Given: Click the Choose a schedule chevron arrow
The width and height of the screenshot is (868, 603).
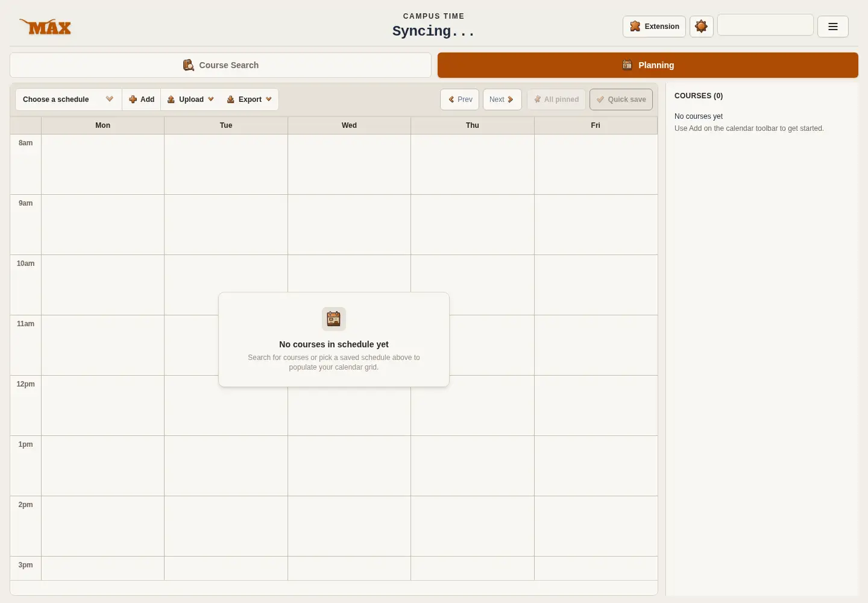Looking at the screenshot, I should click(109, 99).
